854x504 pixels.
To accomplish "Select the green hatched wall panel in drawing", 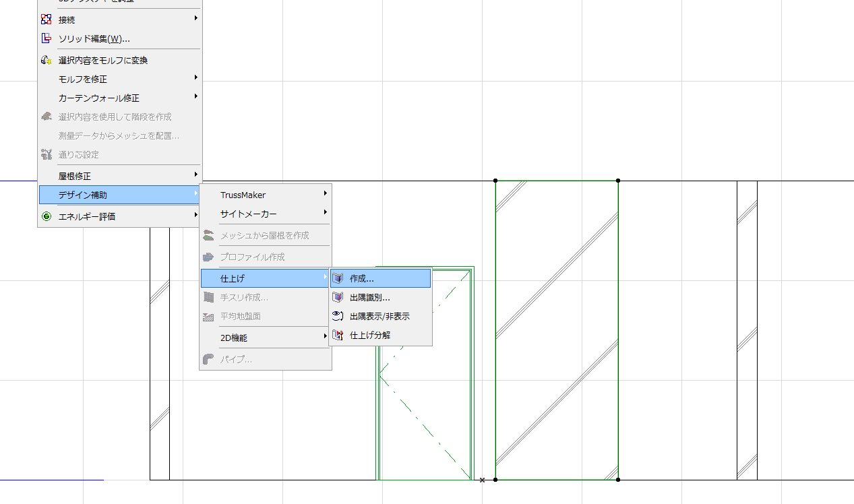I will [x=557, y=330].
